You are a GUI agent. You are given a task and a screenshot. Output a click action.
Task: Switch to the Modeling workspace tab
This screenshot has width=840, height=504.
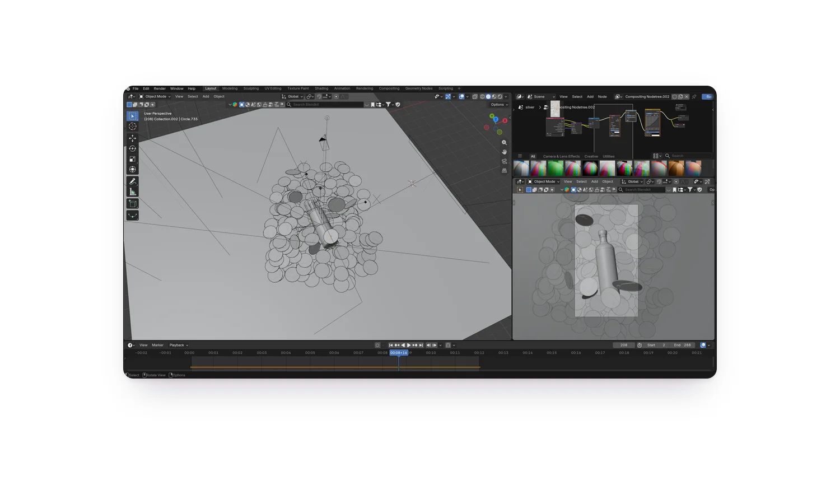(230, 88)
